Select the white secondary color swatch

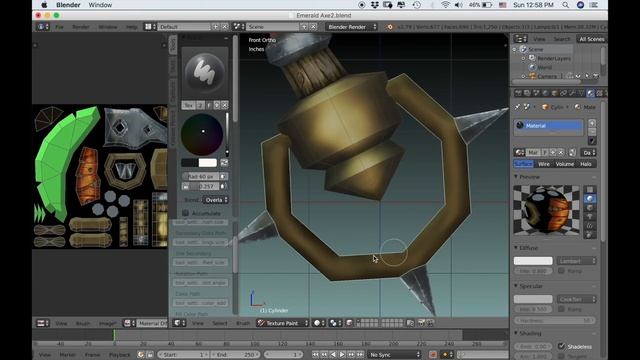click(x=207, y=163)
